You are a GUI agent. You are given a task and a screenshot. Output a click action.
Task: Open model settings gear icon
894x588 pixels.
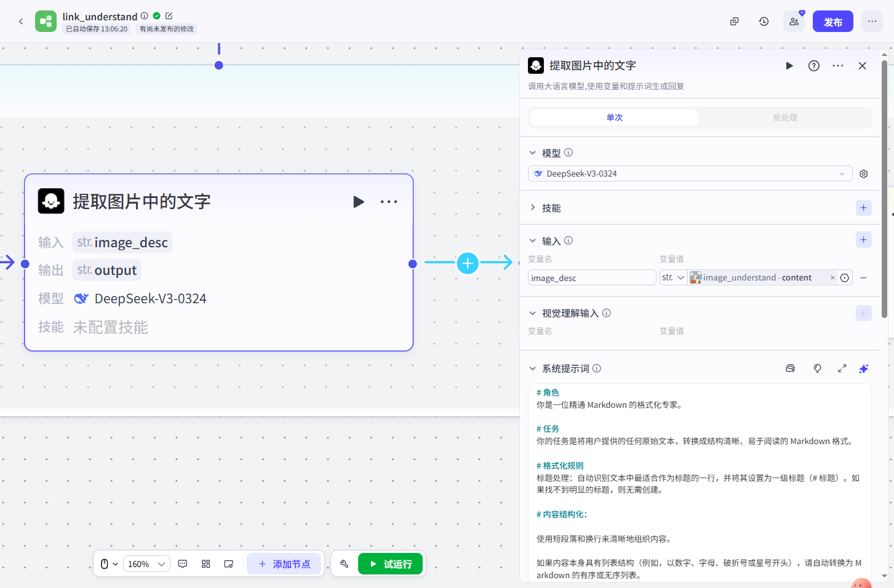point(864,174)
